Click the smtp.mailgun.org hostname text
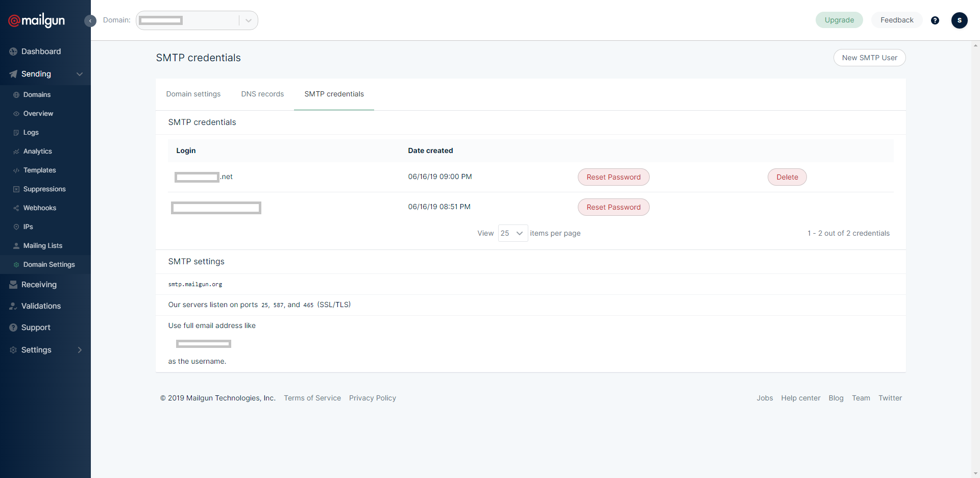Image resolution: width=980 pixels, height=478 pixels. tap(195, 284)
